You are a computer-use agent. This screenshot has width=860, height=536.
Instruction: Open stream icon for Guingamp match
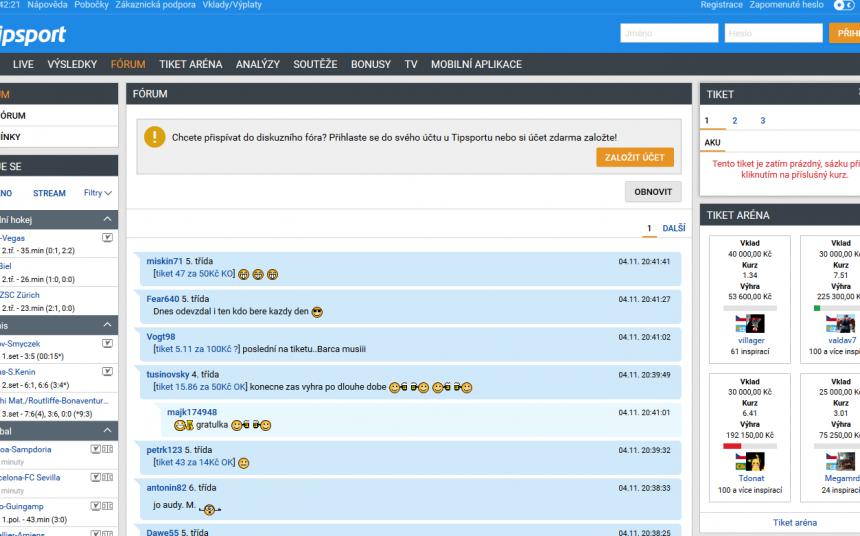tap(95, 506)
